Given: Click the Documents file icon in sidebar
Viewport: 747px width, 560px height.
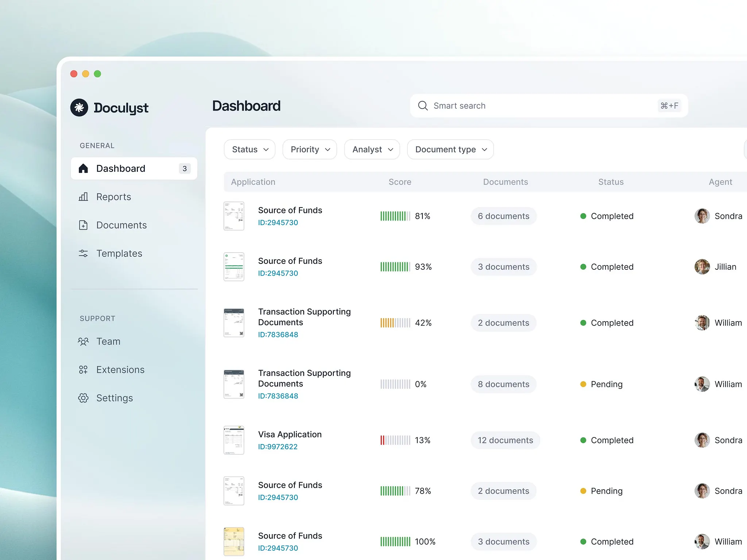Looking at the screenshot, I should tap(83, 225).
